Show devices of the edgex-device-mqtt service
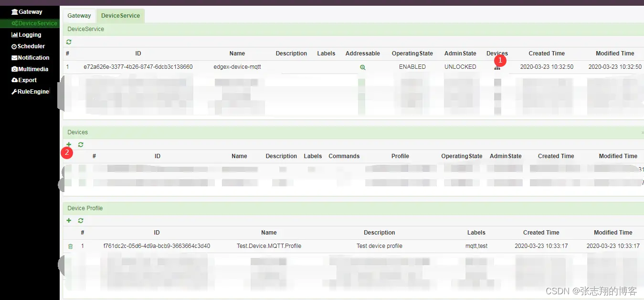This screenshot has height=300, width=644. click(x=497, y=68)
